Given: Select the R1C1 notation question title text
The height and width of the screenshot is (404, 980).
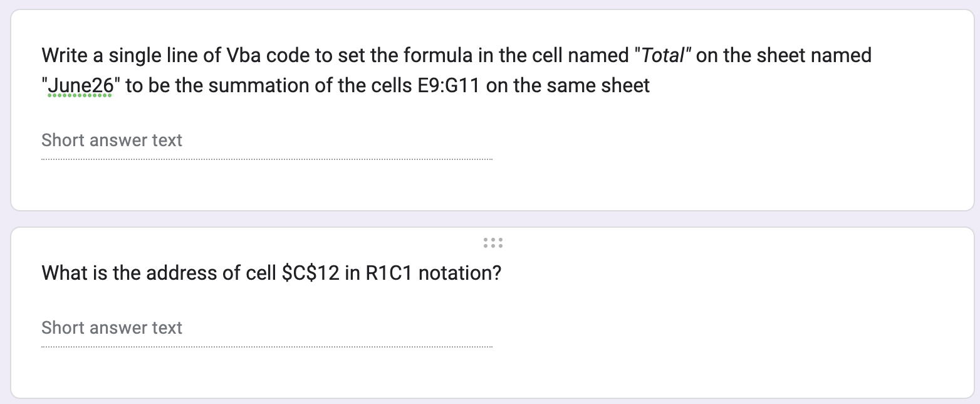Looking at the screenshot, I should [x=271, y=273].
